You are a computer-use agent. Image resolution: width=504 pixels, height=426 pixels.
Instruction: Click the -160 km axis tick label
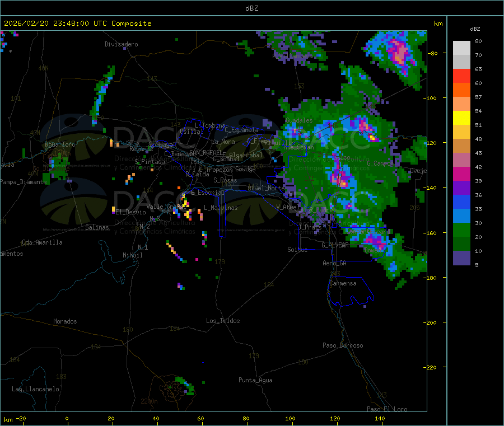(x=431, y=233)
